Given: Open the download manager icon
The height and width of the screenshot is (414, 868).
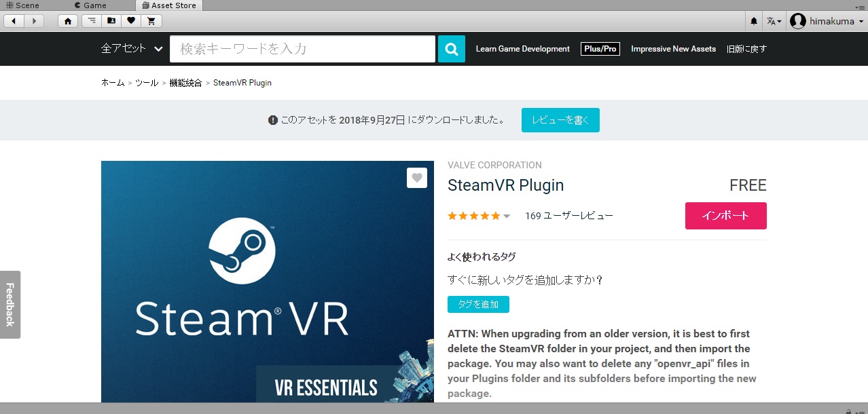Looking at the screenshot, I should click(x=91, y=21).
